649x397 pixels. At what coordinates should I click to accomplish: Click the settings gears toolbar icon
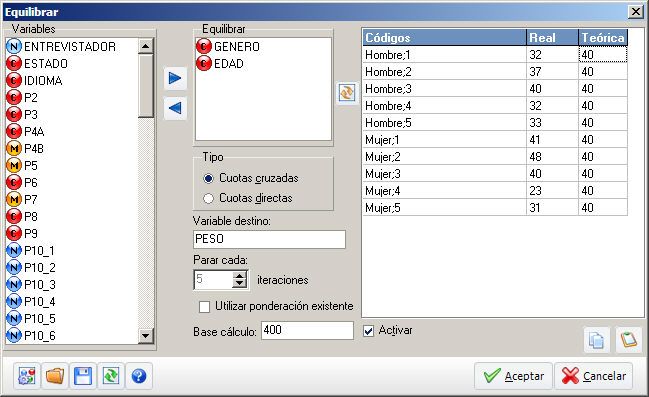pyautogui.click(x=27, y=376)
